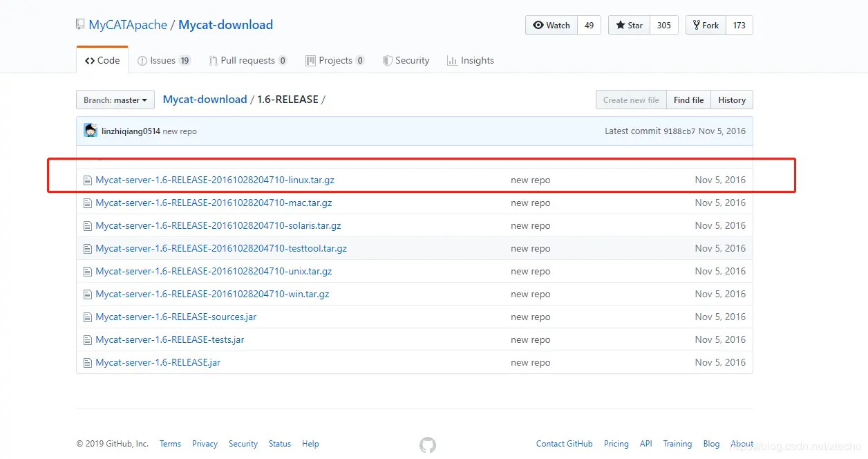Open the Security tab

click(x=406, y=61)
